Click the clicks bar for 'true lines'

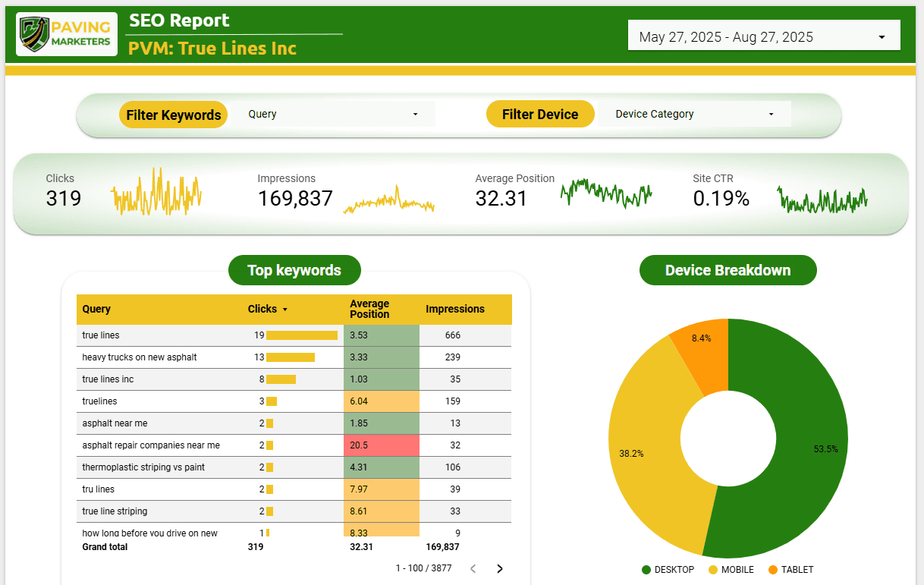(302, 335)
